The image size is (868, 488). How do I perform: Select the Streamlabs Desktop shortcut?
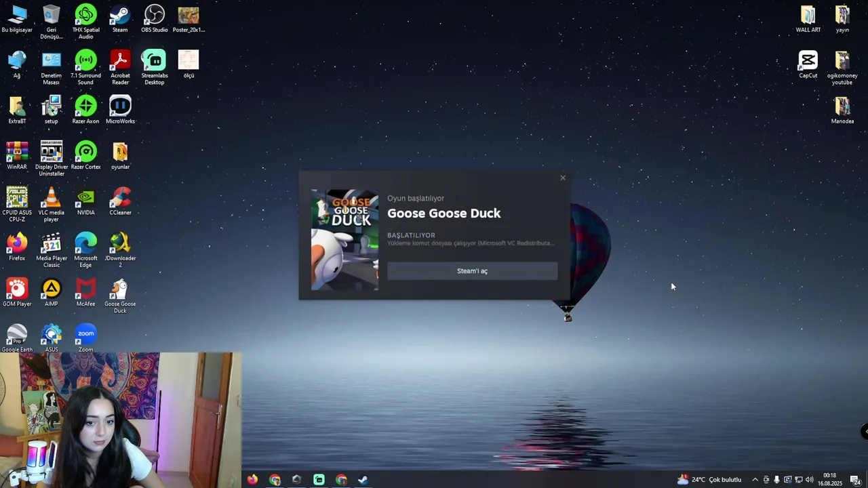155,68
